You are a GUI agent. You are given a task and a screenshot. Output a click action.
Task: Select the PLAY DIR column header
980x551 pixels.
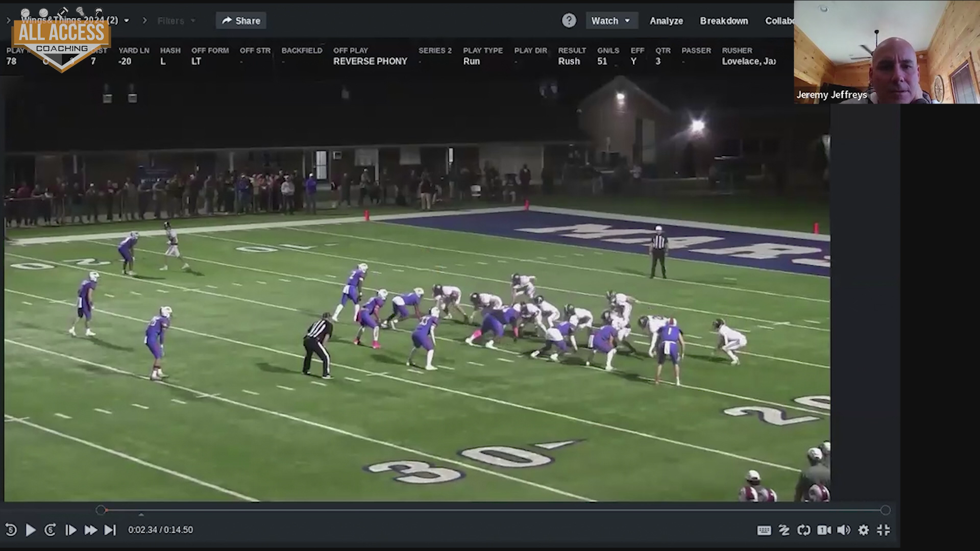[x=530, y=51]
